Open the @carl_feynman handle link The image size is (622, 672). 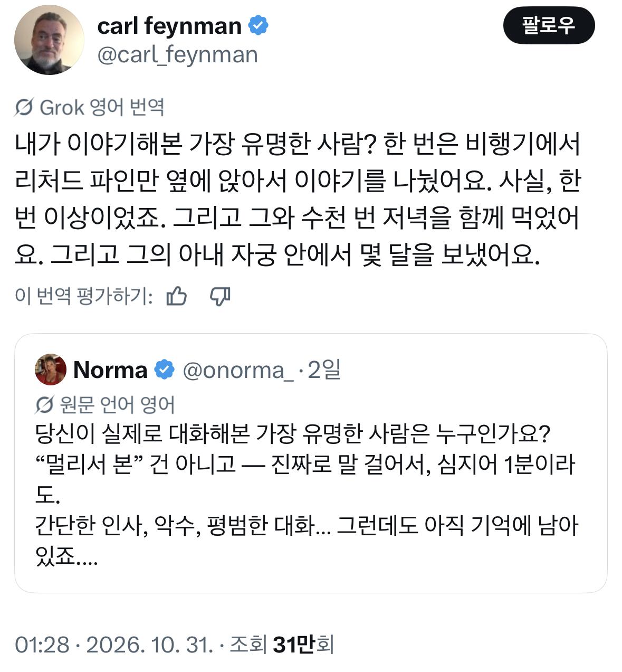coord(177,55)
